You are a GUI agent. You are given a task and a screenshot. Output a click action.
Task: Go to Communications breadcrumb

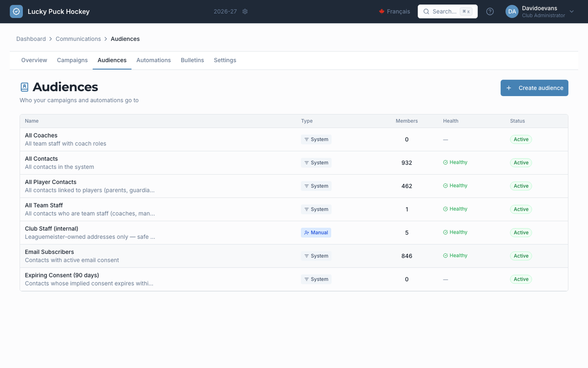(x=78, y=39)
